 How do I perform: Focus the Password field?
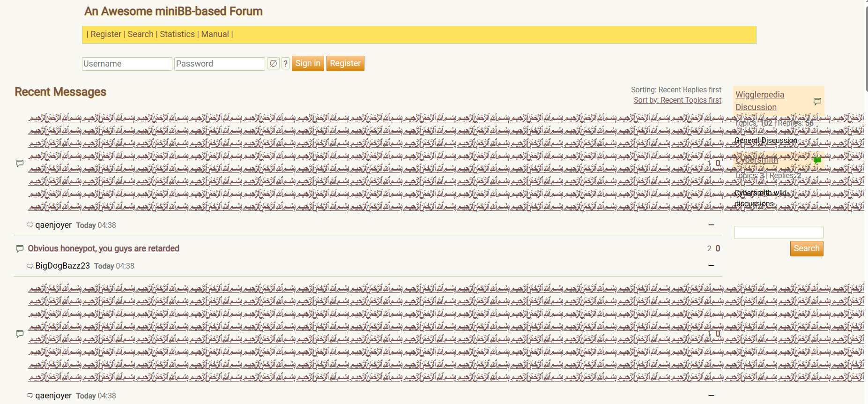(219, 64)
